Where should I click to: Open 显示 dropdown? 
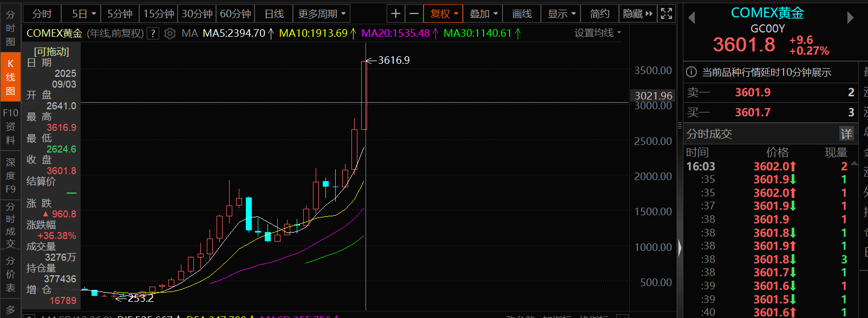[561, 14]
